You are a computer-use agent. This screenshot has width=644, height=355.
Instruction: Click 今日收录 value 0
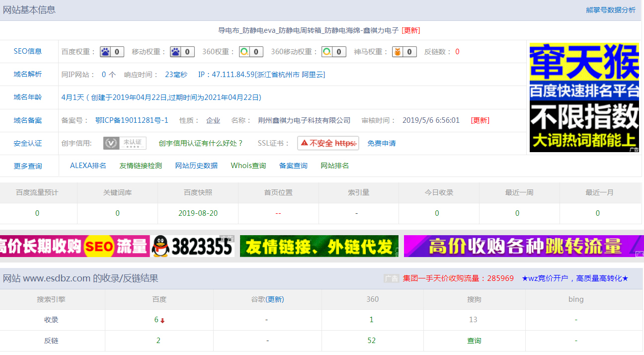(x=437, y=213)
